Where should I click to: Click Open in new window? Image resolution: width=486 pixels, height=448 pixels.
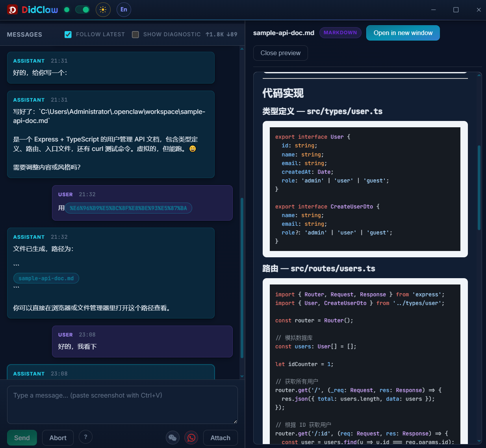(x=403, y=33)
